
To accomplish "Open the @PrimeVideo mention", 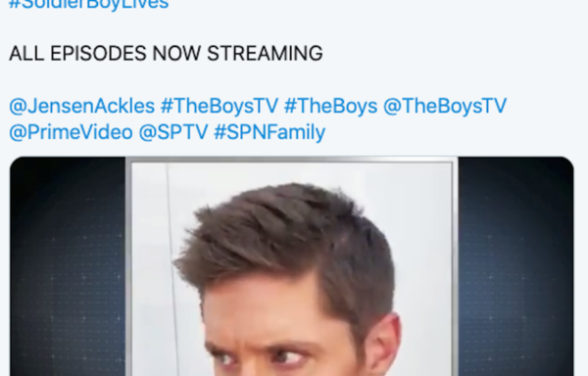I will pos(71,132).
